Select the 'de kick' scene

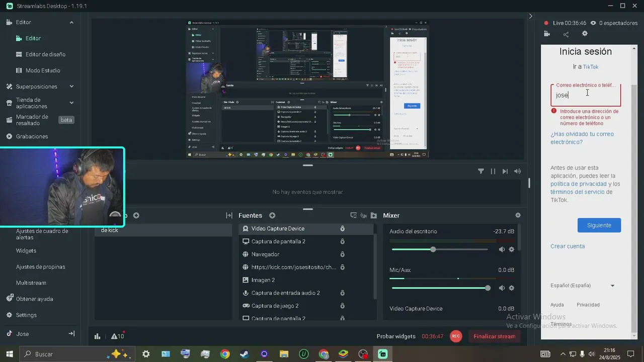pyautogui.click(x=163, y=230)
